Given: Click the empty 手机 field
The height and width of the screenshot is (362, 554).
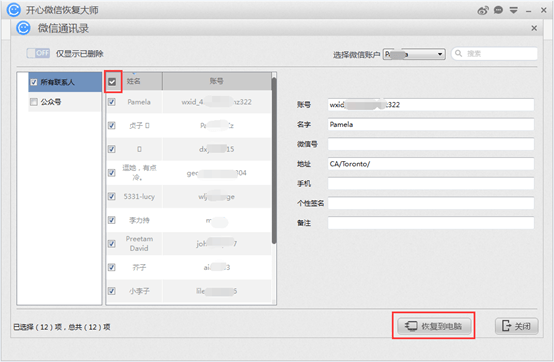Looking at the screenshot, I should (x=431, y=184).
